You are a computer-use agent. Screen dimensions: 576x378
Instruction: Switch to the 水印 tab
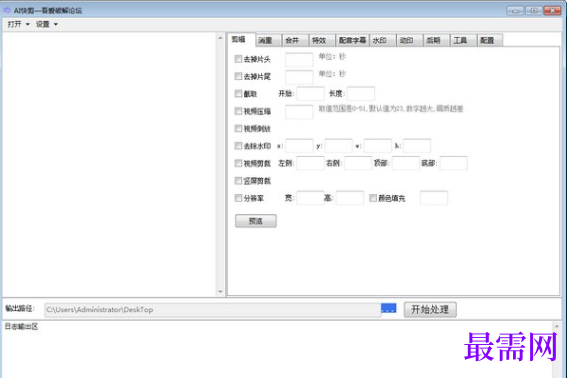point(382,40)
